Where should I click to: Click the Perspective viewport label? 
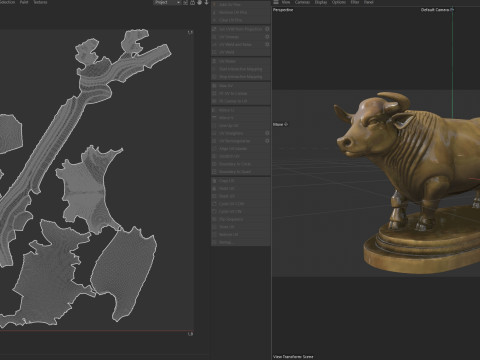(283, 10)
